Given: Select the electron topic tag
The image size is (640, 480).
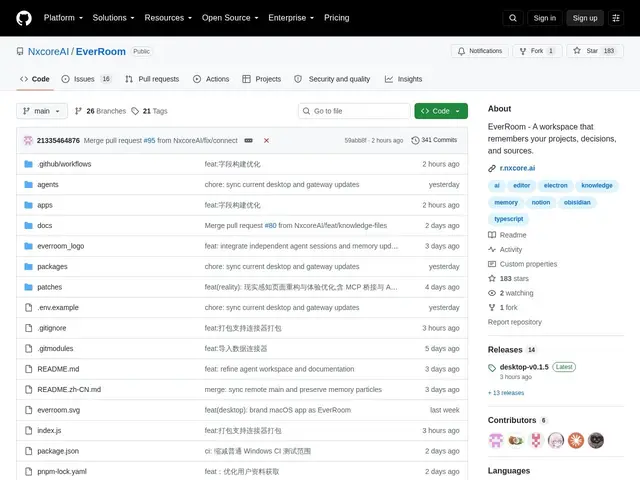Looking at the screenshot, I should 556,185.
